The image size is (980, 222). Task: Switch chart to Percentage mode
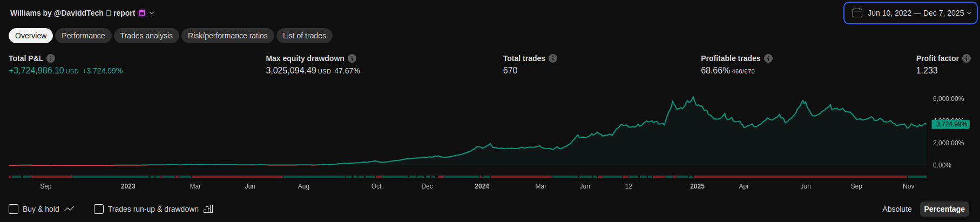point(944,209)
